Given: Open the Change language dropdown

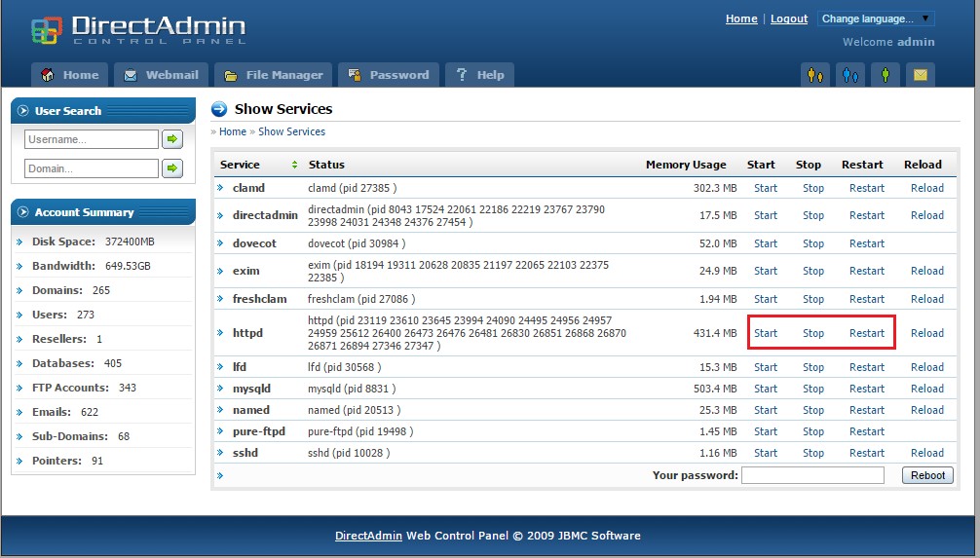Looking at the screenshot, I should 876,19.
